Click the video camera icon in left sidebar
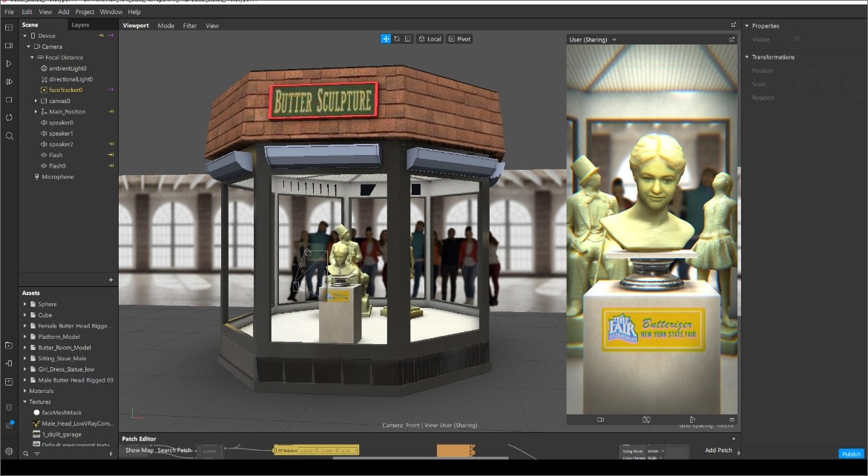Image resolution: width=868 pixels, height=476 pixels. point(9,45)
